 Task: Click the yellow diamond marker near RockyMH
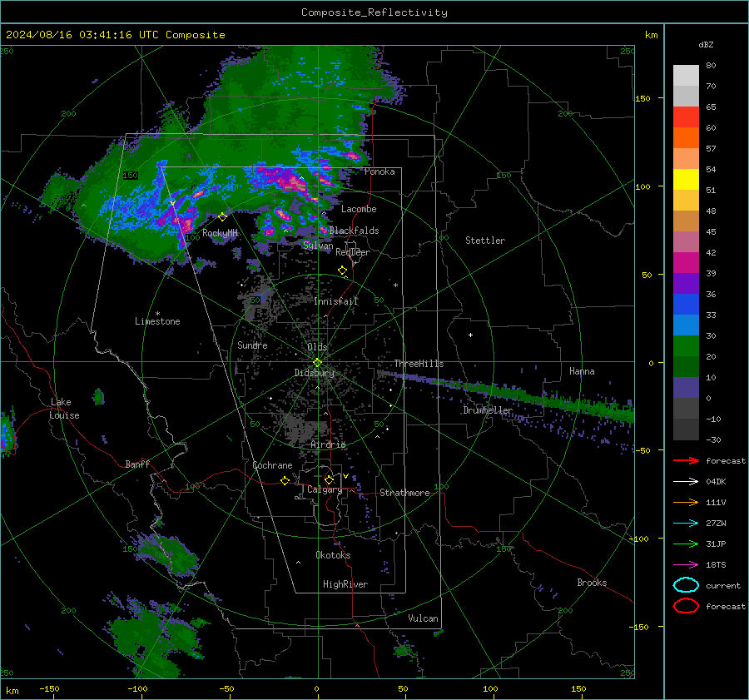pyautogui.click(x=222, y=217)
